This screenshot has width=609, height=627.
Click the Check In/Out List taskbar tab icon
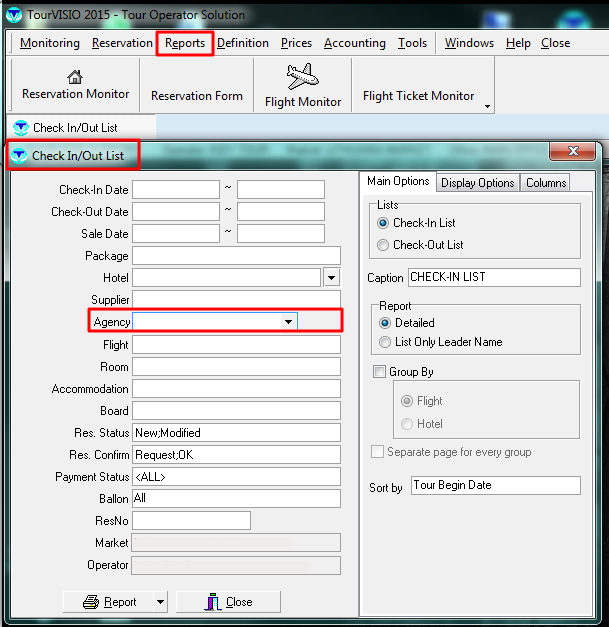coord(21,128)
